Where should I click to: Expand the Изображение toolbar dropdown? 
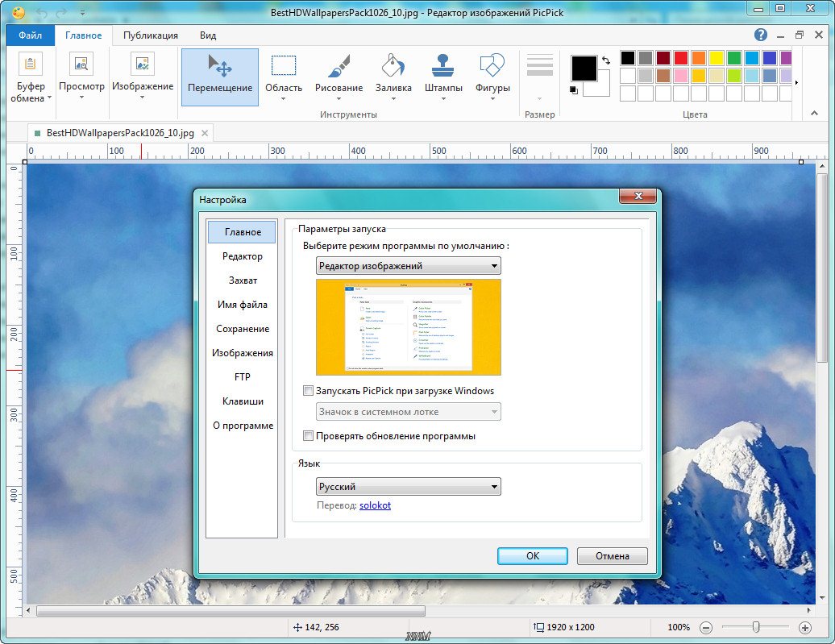pyautogui.click(x=143, y=97)
